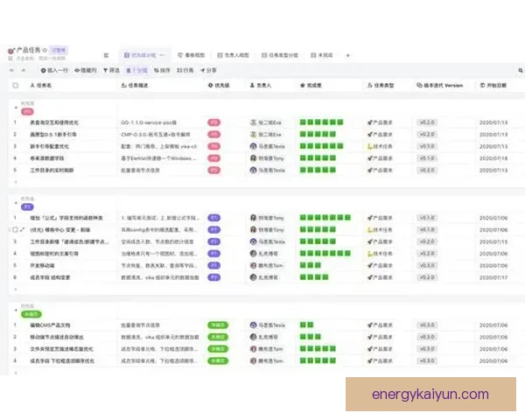Select 成员字段 下拉框选项顺序优化 name cell

click(62, 361)
